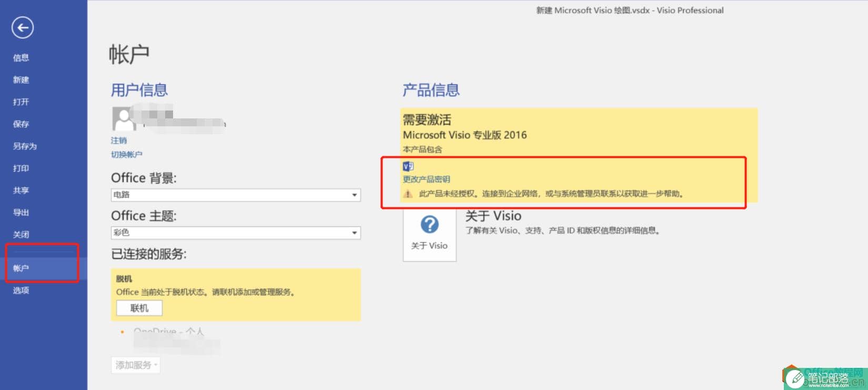Click 关闭 in the sidebar

(21, 235)
